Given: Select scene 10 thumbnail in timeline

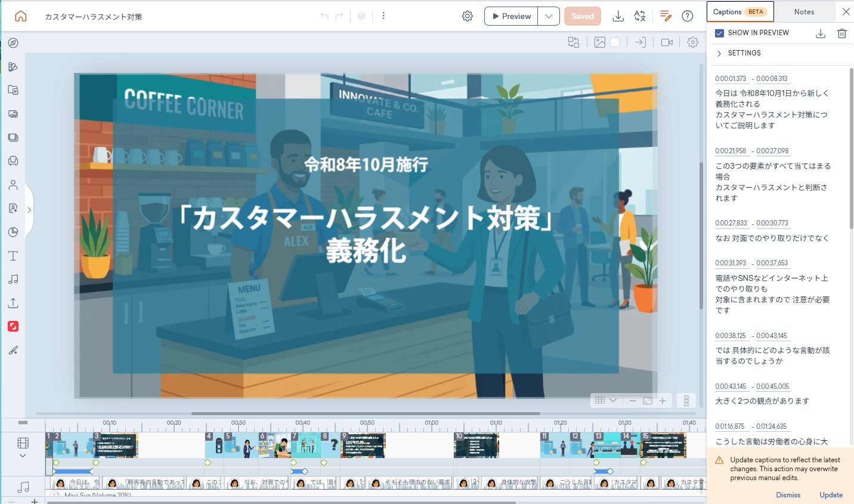Looking at the screenshot, I should (x=476, y=446).
